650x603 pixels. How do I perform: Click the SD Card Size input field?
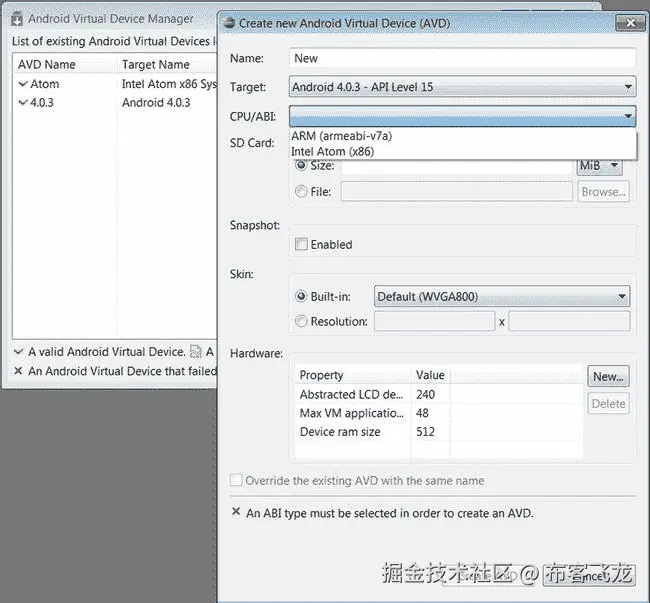coord(457,165)
